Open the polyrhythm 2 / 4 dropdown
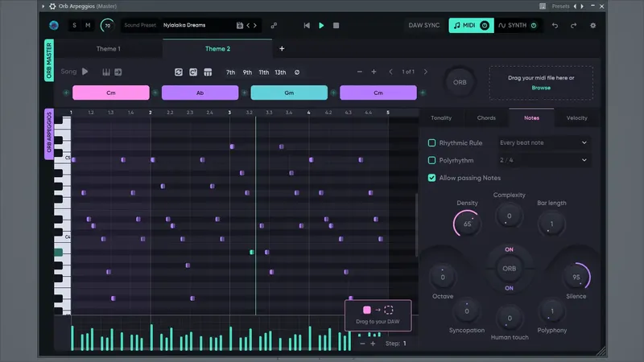 [x=544, y=160]
